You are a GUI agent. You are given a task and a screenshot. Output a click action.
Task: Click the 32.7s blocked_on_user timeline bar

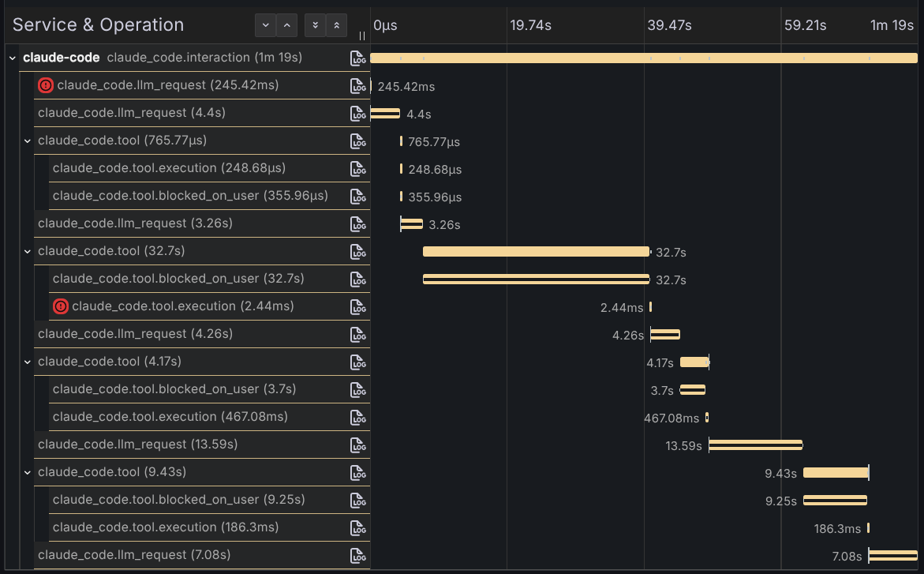(536, 279)
